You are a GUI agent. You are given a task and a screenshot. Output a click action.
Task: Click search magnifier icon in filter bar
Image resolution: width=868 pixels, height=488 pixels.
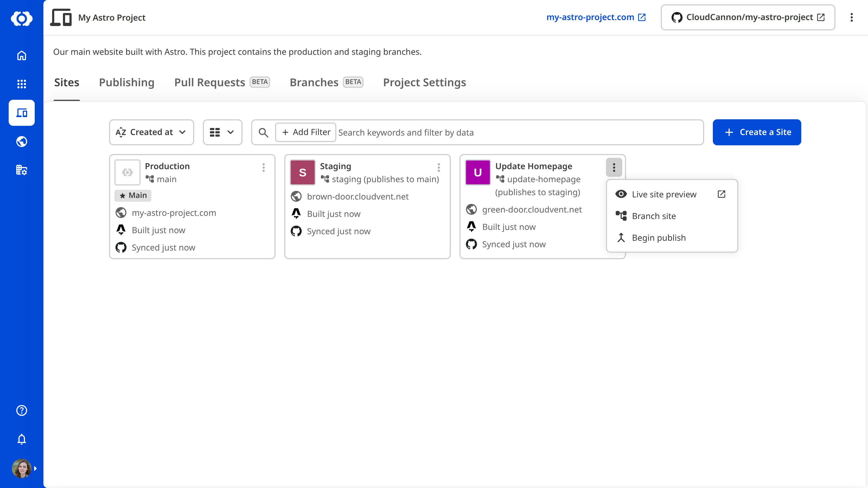click(263, 132)
